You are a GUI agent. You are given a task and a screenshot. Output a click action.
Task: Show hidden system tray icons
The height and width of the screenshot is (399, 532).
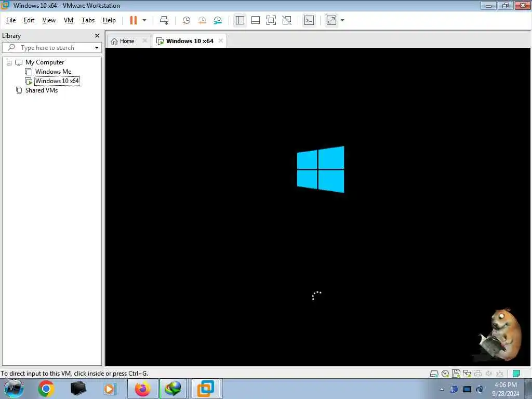(442, 390)
